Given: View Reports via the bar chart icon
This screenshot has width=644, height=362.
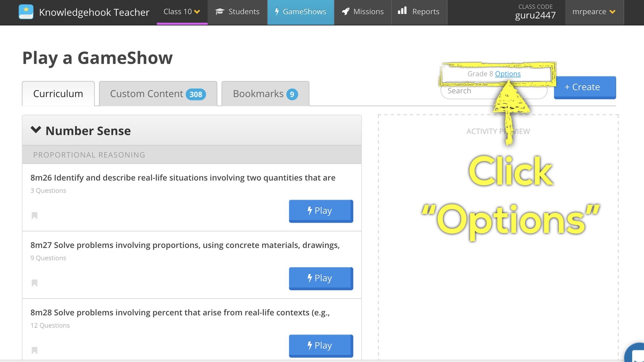Looking at the screenshot, I should point(402,11).
